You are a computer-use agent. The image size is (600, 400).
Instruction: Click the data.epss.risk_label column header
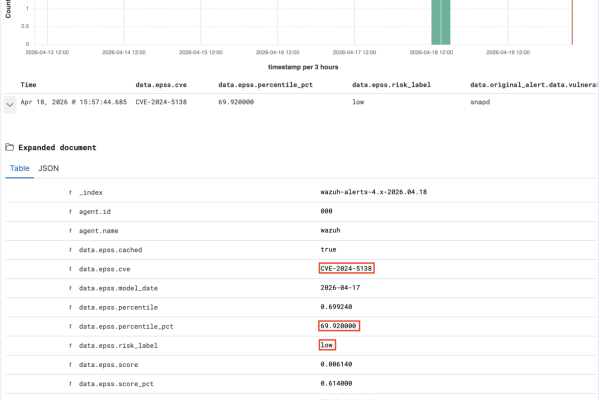coord(391,85)
